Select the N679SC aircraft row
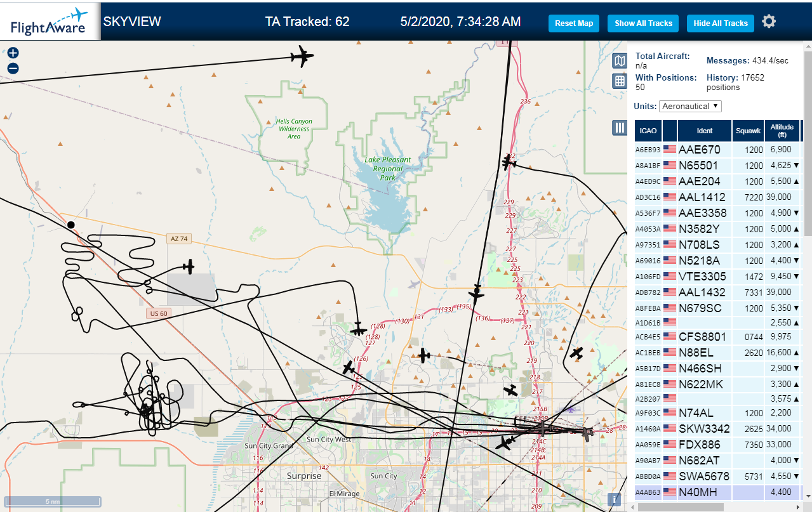812x512 pixels. pyautogui.click(x=717, y=308)
